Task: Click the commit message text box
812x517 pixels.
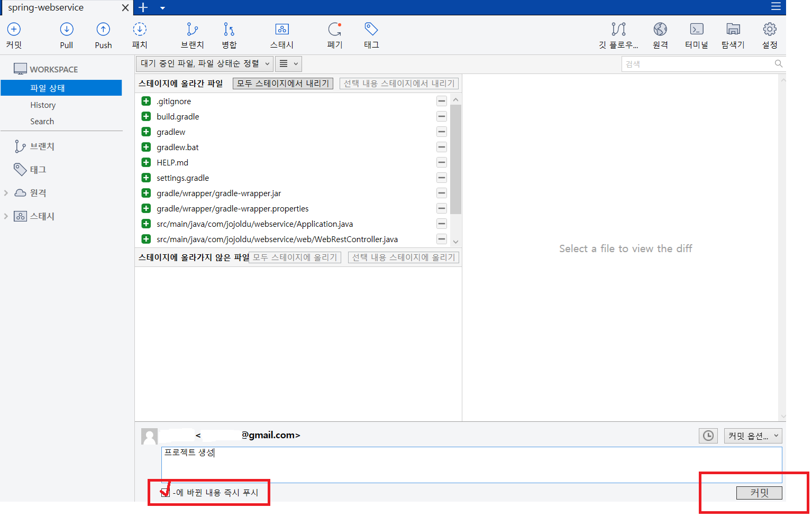Action: (x=471, y=465)
